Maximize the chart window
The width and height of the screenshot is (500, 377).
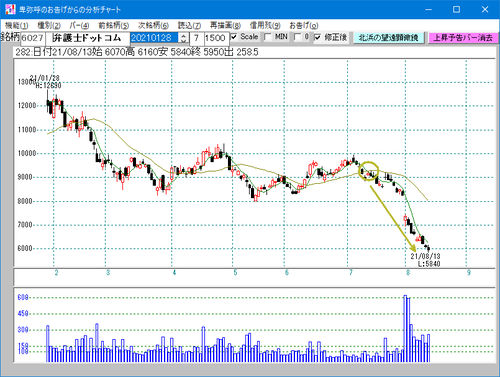pos(456,9)
